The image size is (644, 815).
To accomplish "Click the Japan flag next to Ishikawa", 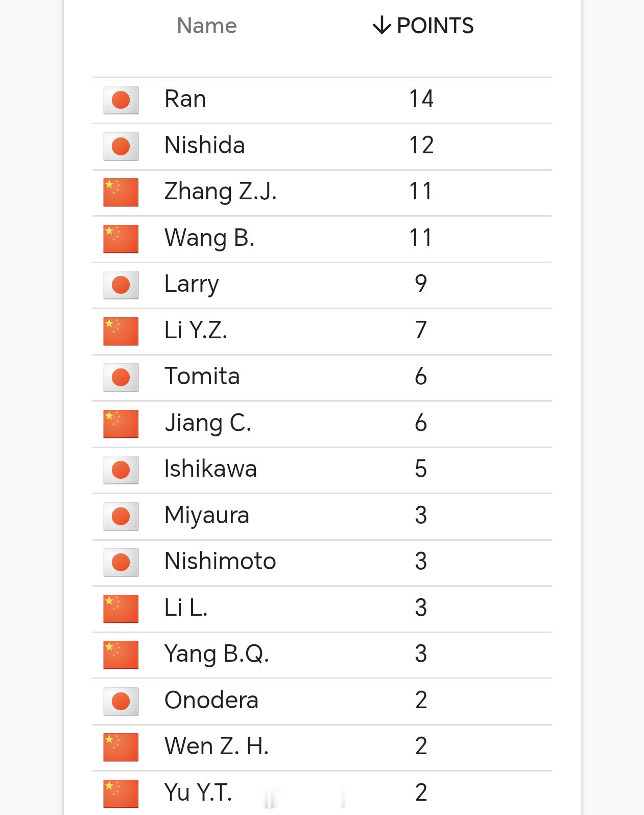I will pos(121,470).
